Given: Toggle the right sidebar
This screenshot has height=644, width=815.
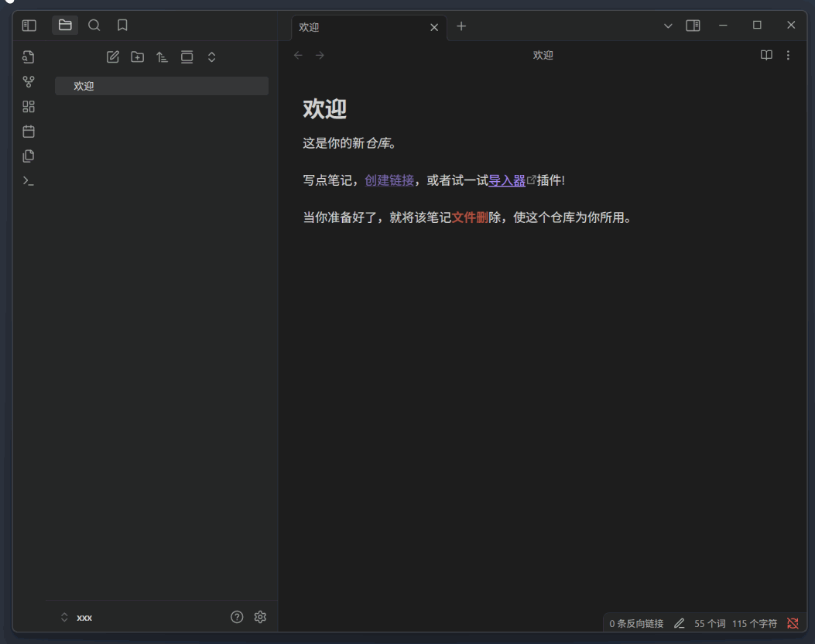Looking at the screenshot, I should pos(693,26).
